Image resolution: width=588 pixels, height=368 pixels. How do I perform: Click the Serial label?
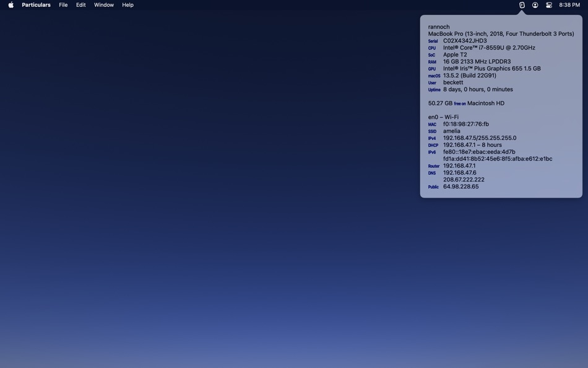click(x=433, y=42)
